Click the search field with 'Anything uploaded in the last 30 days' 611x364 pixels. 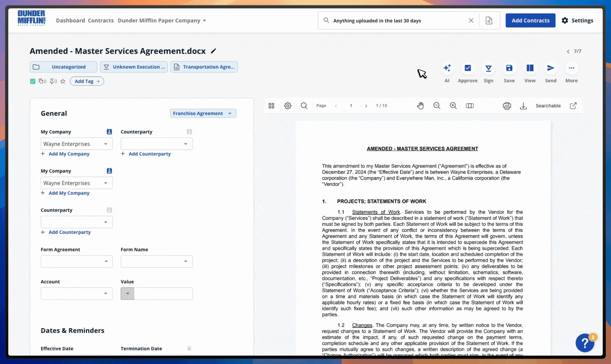point(398,21)
